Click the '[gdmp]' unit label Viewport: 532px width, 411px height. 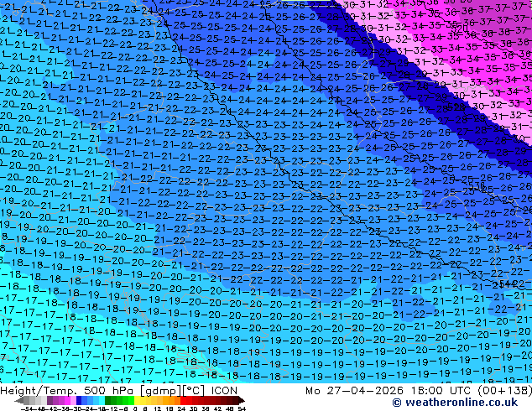point(161,391)
